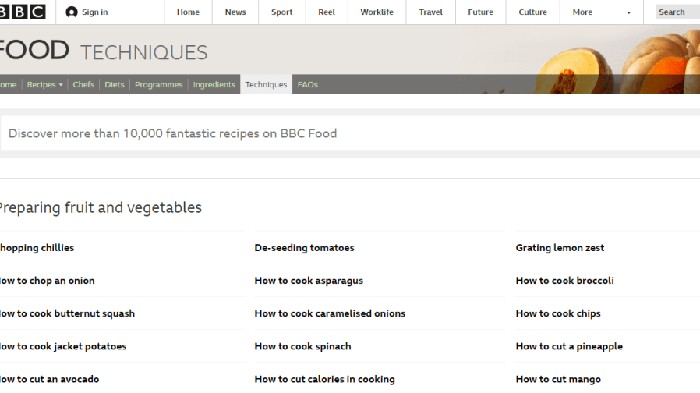
Task: Open How to cook jacket potatoes
Action: tap(63, 347)
